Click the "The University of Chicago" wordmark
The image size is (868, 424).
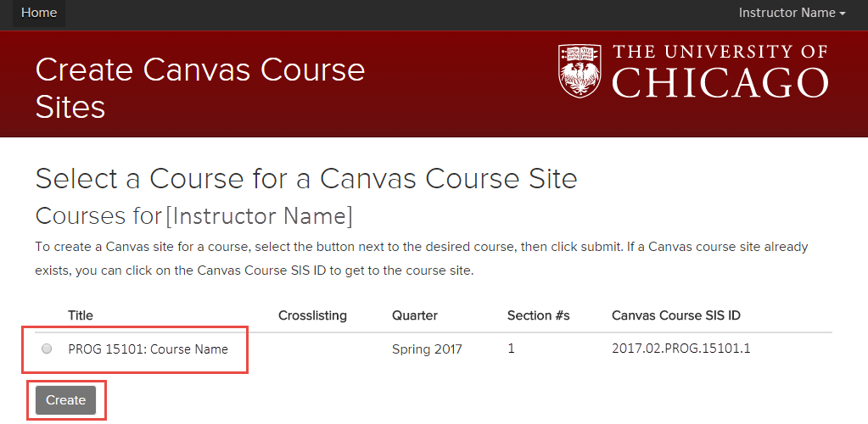[720, 70]
